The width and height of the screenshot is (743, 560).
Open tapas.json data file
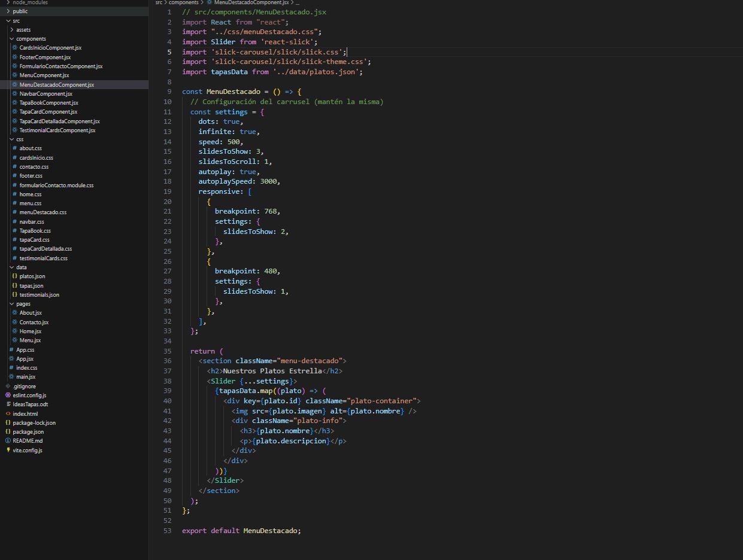coord(31,286)
